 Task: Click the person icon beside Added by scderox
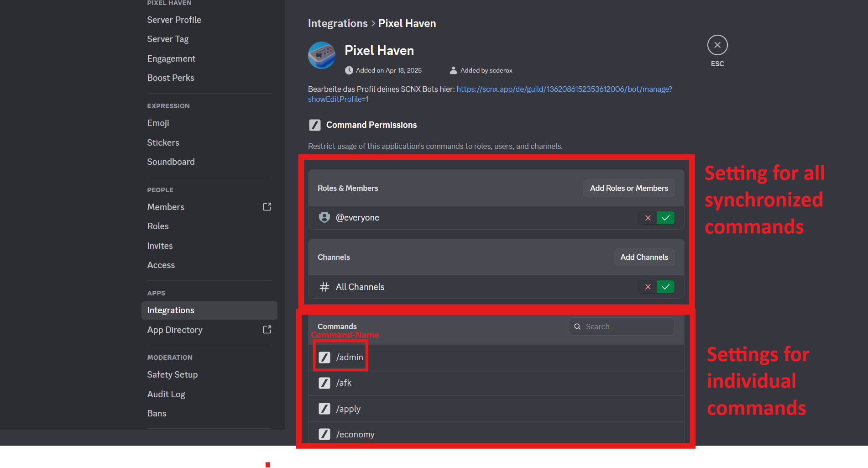[x=453, y=70]
